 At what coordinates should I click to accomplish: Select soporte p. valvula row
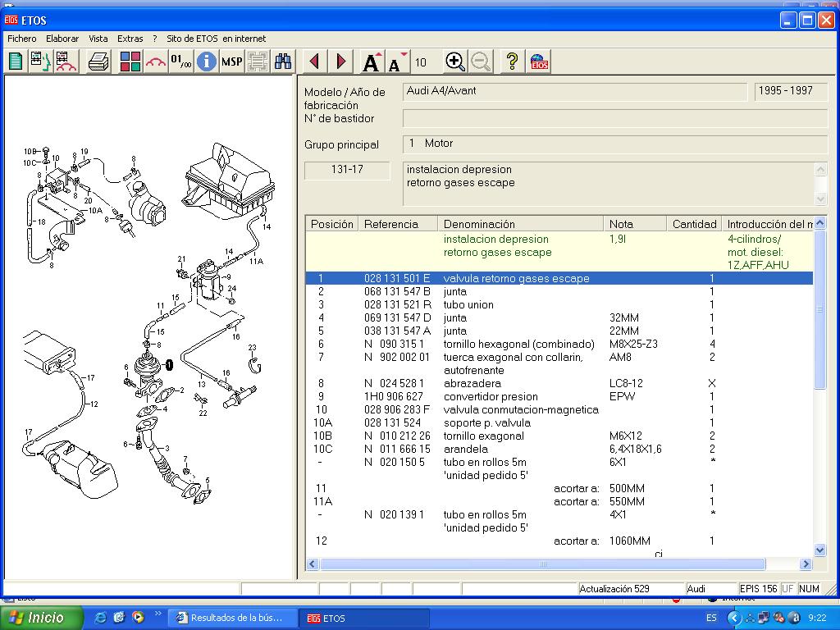pos(559,422)
